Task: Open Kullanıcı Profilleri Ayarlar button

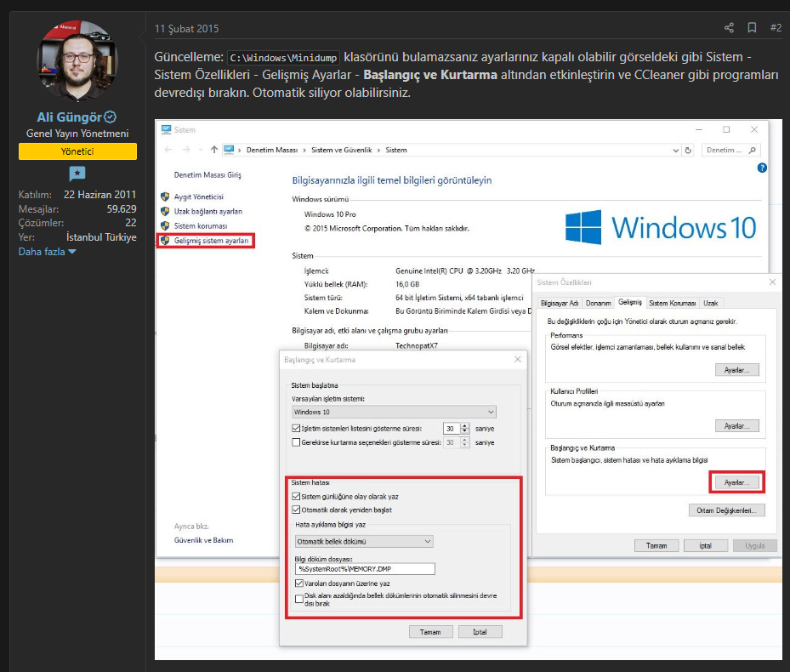Action: click(x=736, y=426)
